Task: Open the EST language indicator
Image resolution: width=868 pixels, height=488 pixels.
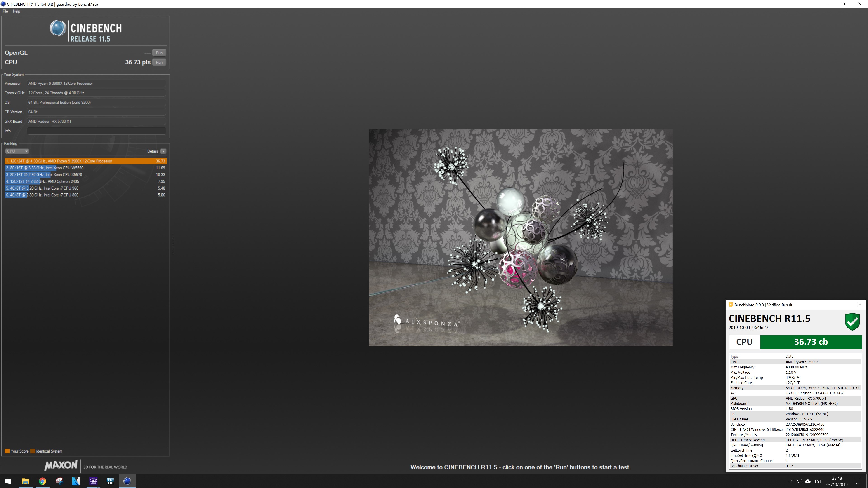Action: [x=818, y=481]
